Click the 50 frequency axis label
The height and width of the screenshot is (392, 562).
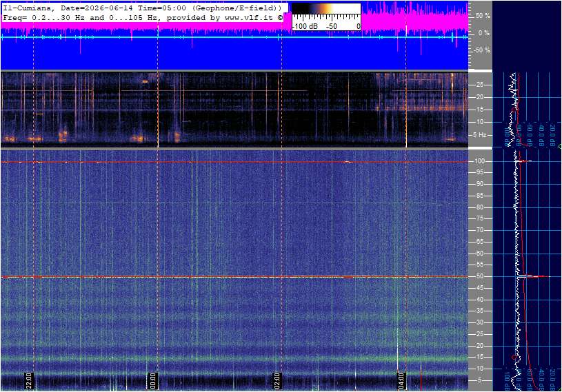(x=479, y=276)
